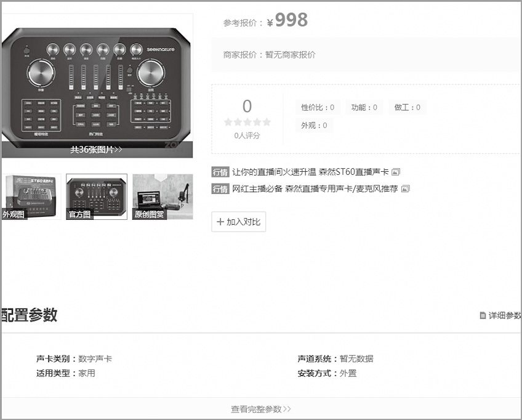Viewport: 522px width, 420px height.
Task: Open the 共36张图片 gallery link
Action: coord(96,150)
